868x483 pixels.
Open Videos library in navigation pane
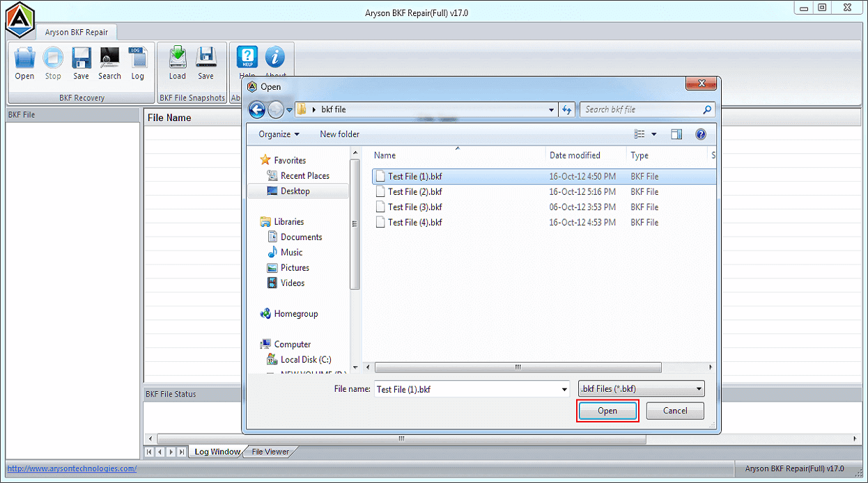pos(286,283)
